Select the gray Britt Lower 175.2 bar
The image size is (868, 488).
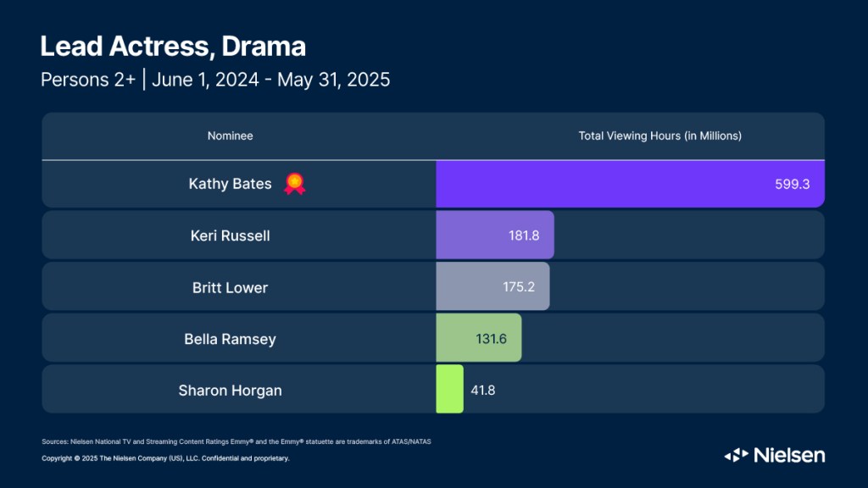[492, 286]
